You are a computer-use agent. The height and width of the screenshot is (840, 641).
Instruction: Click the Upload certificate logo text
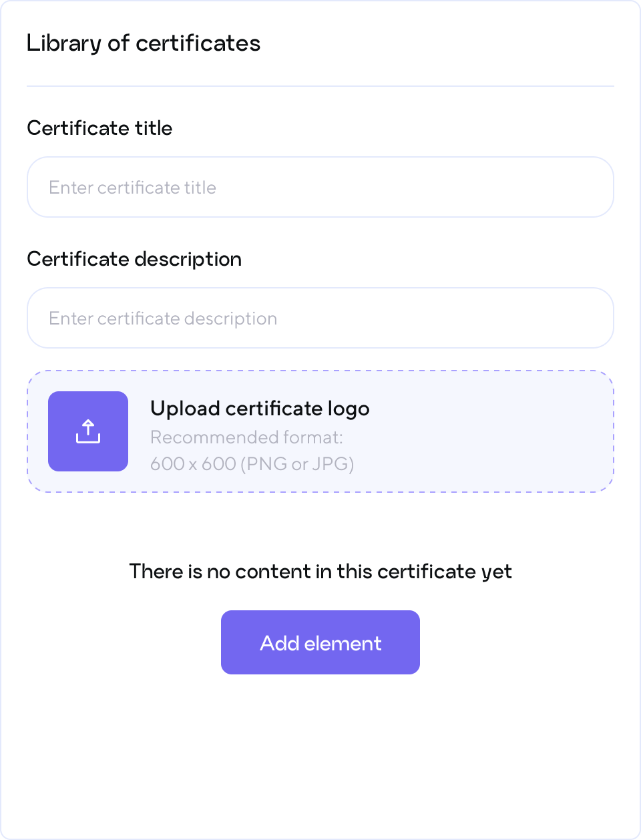click(x=260, y=408)
